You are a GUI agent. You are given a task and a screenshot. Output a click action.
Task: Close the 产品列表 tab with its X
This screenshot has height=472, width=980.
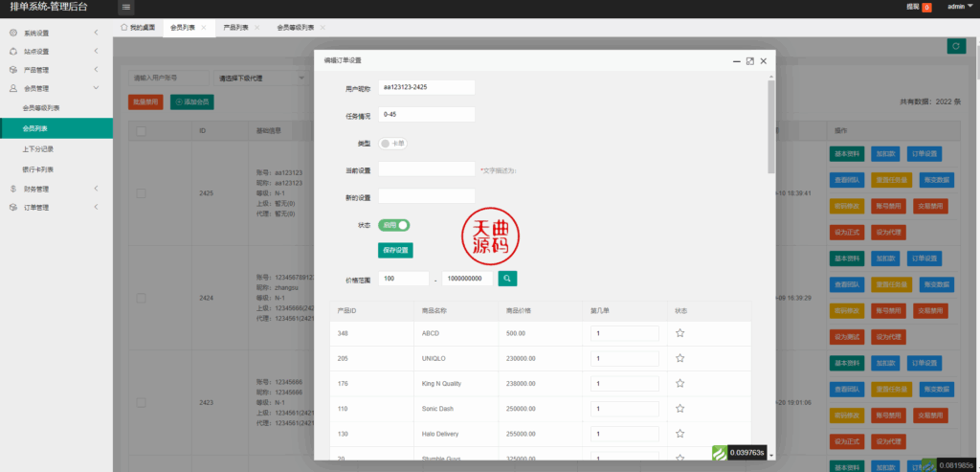tap(256, 28)
